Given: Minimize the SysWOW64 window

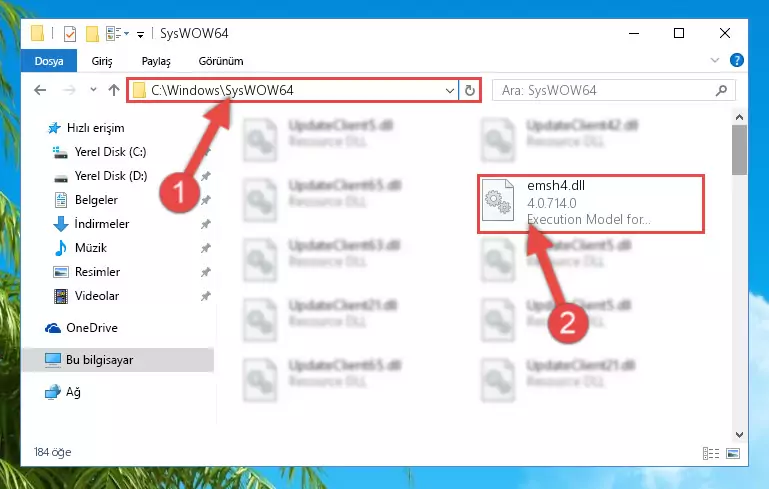Looking at the screenshot, I should click(634, 33).
